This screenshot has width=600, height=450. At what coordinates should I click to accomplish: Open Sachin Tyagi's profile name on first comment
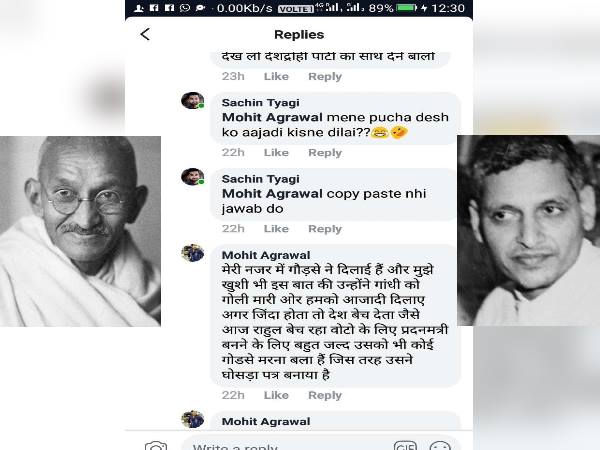pyautogui.click(x=260, y=103)
